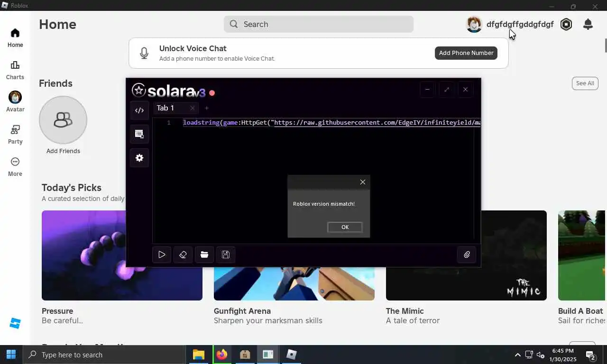
Task: Open Solara script editor view icon
Action: pos(139,110)
